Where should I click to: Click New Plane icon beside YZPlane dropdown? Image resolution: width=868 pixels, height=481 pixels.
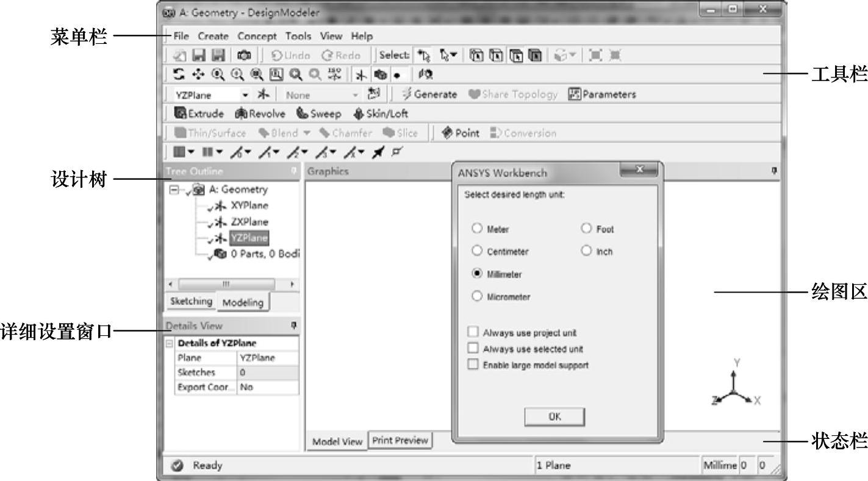[264, 94]
